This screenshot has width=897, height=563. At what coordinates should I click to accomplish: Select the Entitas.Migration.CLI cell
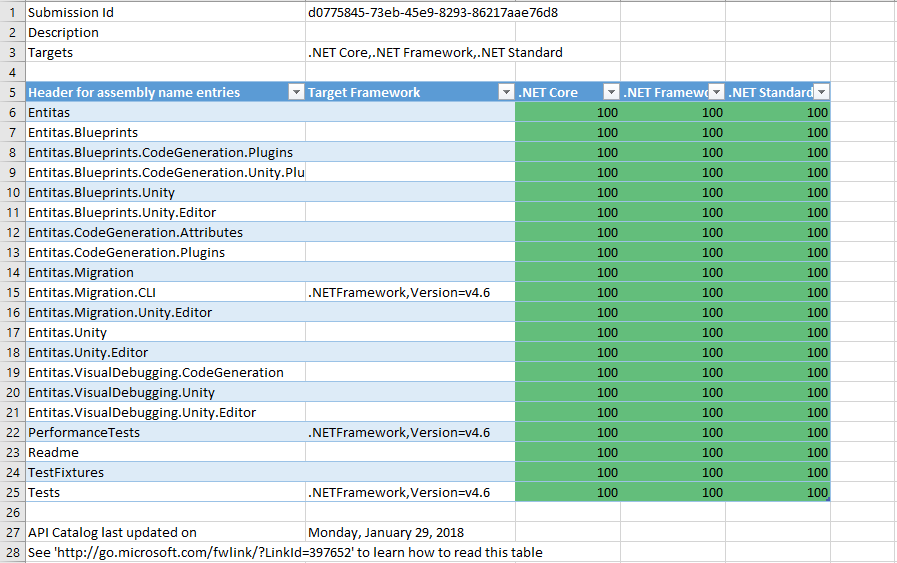[x=165, y=293]
